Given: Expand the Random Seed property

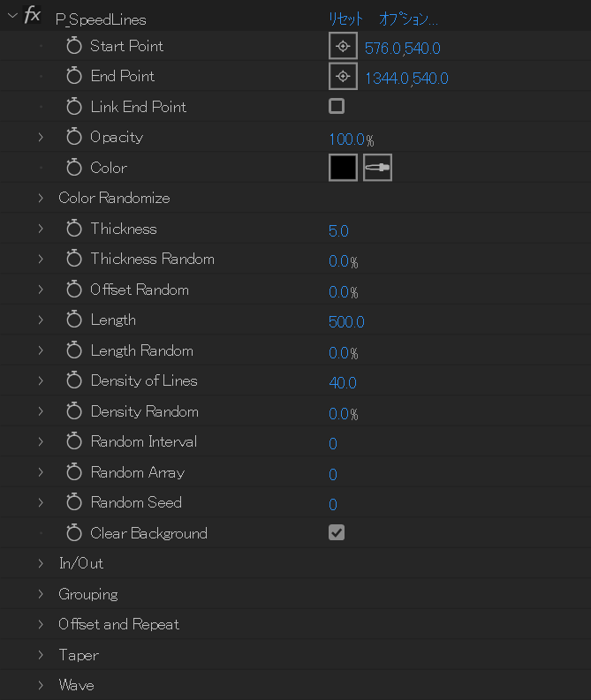Looking at the screenshot, I should (x=41, y=502).
